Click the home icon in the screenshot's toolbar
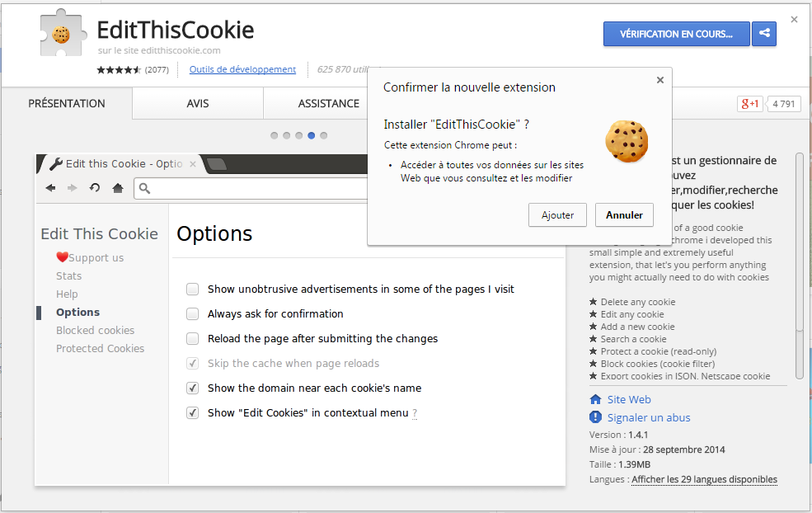The width and height of the screenshot is (812, 513). [x=118, y=188]
